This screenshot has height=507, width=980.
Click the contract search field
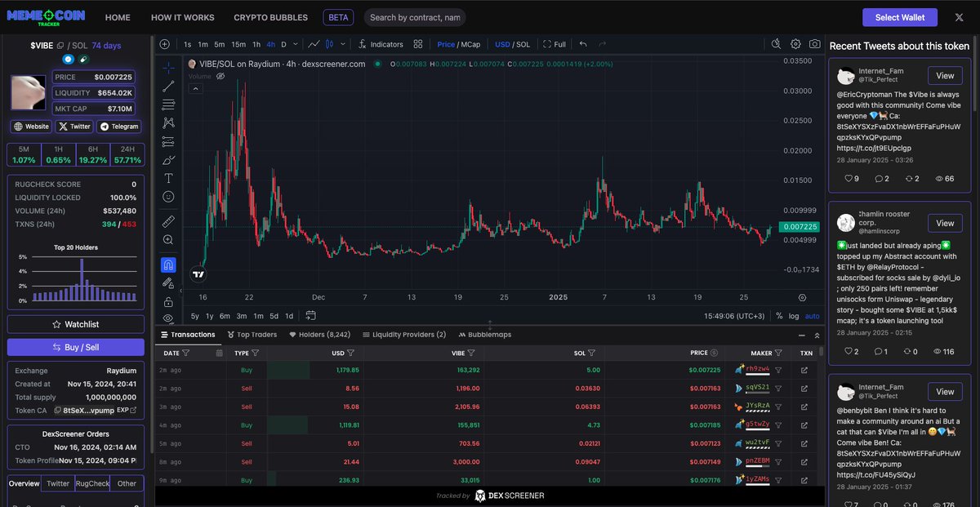click(414, 17)
